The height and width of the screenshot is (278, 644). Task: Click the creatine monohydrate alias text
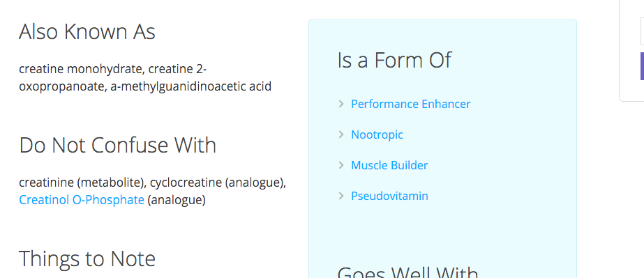coord(80,69)
